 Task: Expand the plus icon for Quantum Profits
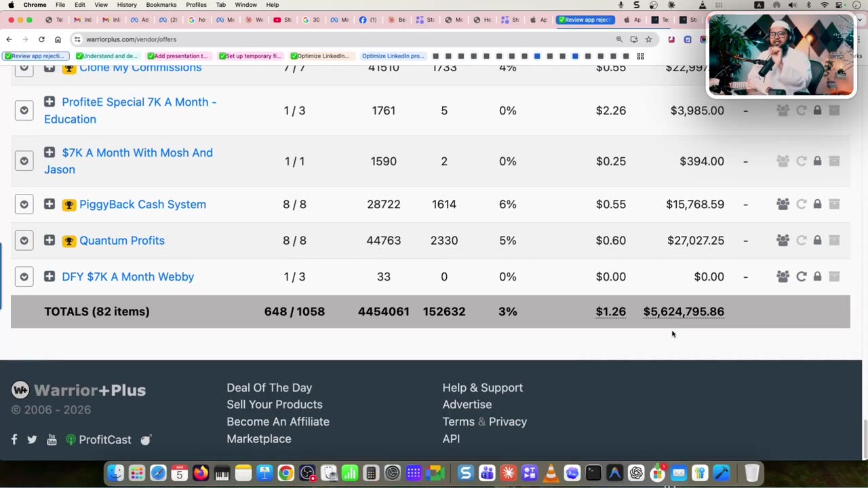click(50, 240)
